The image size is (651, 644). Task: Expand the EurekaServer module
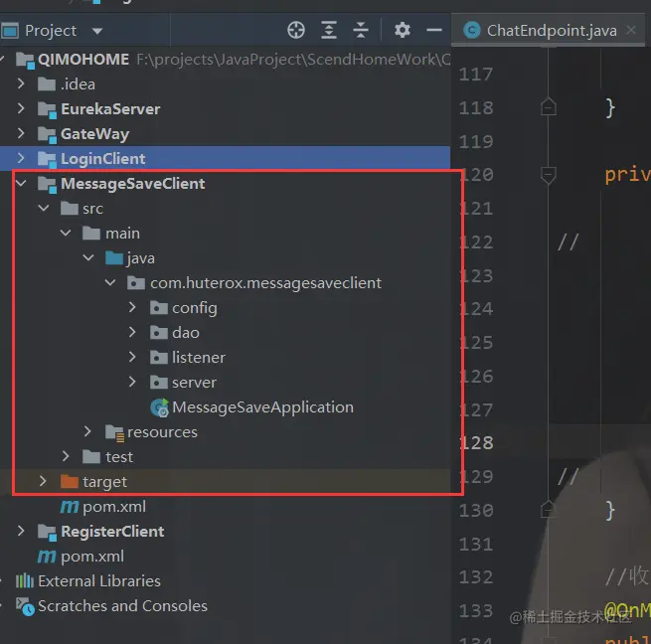[21, 108]
